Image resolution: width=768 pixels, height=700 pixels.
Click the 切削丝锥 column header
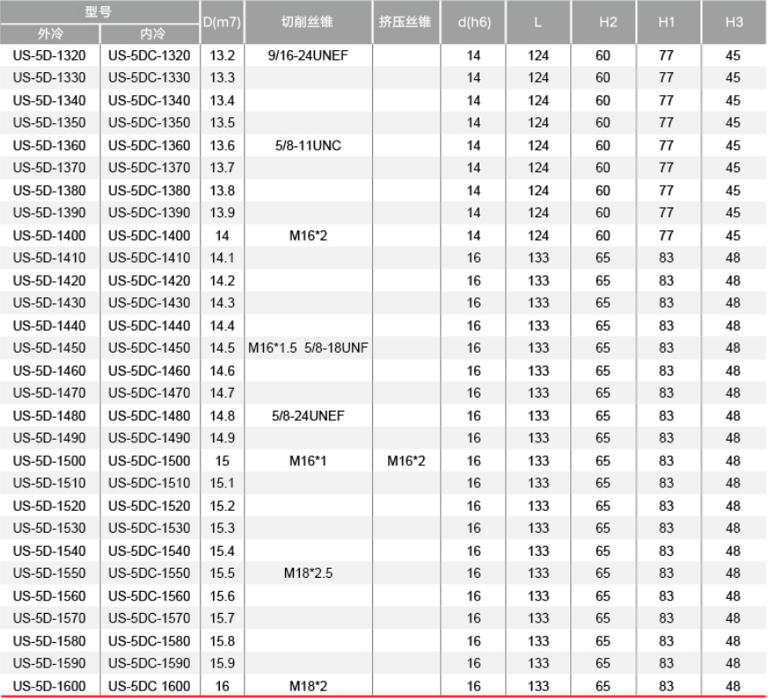point(308,23)
